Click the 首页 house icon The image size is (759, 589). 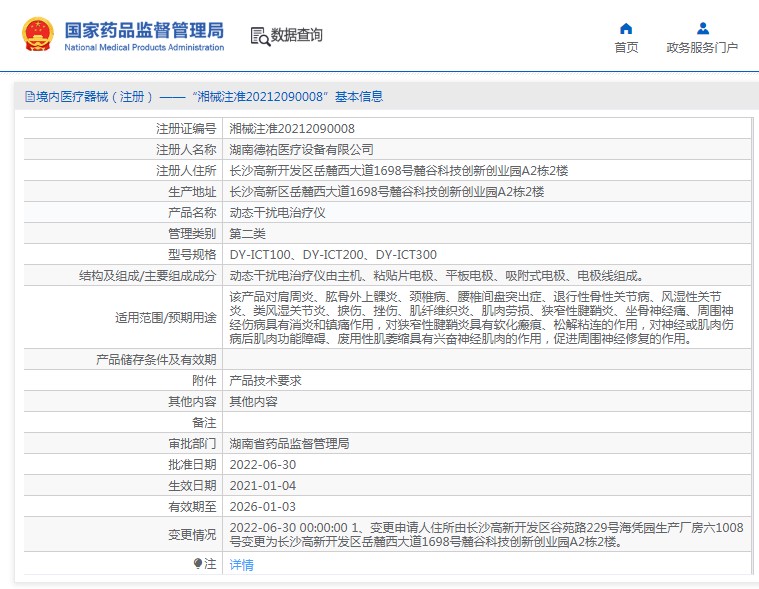[626, 28]
